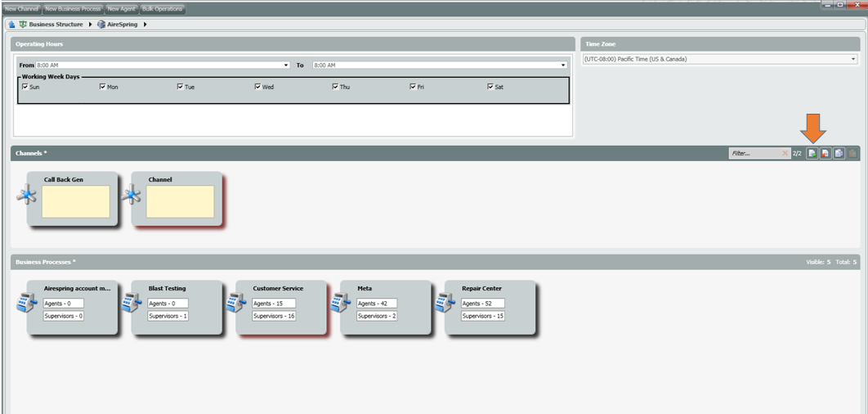Open the Customer Service business process icon
Screen dimensions: 868x414
click(236, 304)
